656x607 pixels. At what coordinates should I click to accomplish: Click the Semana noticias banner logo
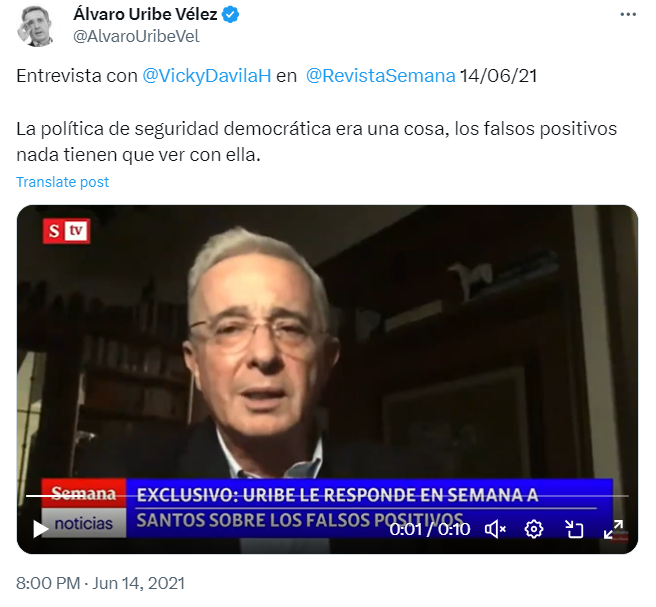[84, 508]
